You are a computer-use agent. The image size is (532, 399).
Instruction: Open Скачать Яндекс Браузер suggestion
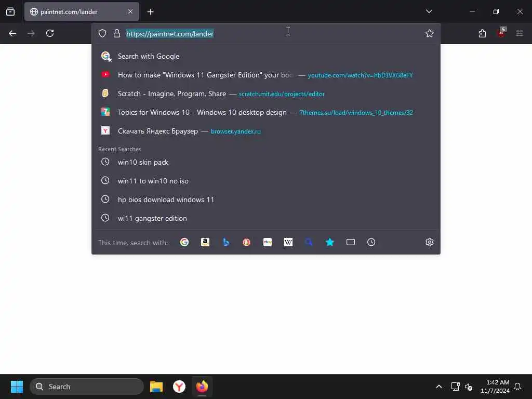pos(266,131)
